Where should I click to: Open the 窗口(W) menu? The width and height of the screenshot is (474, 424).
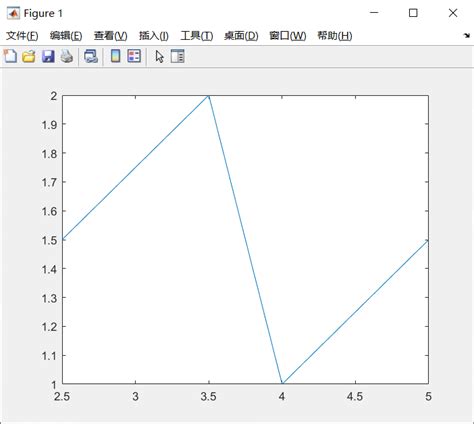tap(288, 36)
